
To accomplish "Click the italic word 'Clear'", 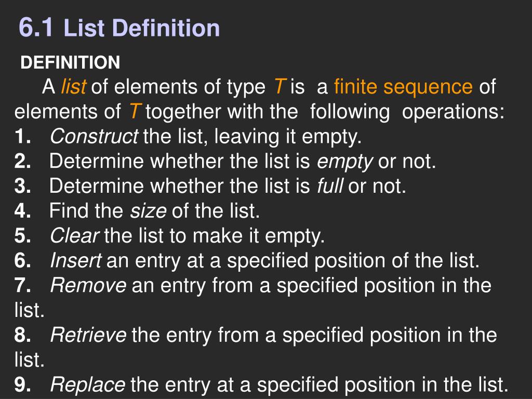I will pyautogui.click(x=75, y=235).
